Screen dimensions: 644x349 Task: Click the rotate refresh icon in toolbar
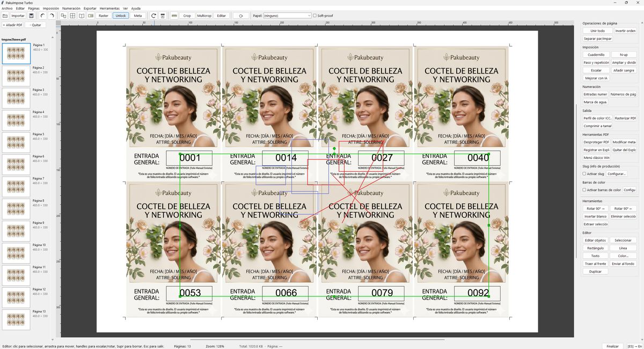pos(154,16)
